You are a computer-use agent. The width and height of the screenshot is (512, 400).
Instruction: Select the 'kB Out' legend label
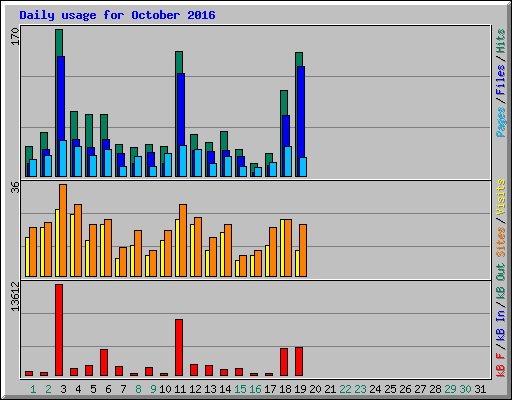coord(500,281)
